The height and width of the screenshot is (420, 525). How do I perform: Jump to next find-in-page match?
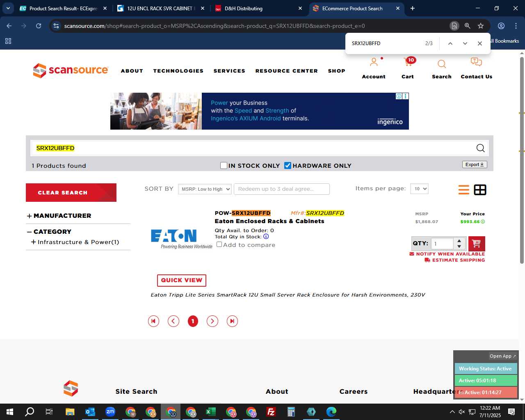click(x=465, y=43)
